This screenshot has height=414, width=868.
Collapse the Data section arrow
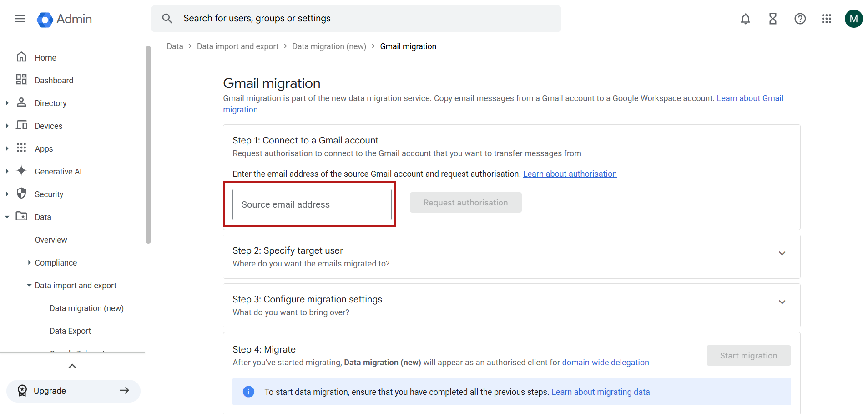click(x=7, y=217)
